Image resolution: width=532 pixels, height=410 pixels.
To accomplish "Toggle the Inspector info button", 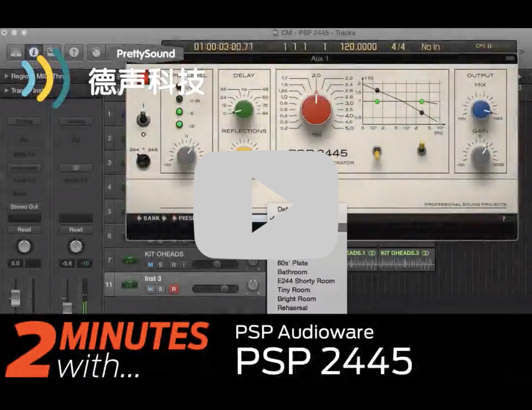I will [x=33, y=52].
